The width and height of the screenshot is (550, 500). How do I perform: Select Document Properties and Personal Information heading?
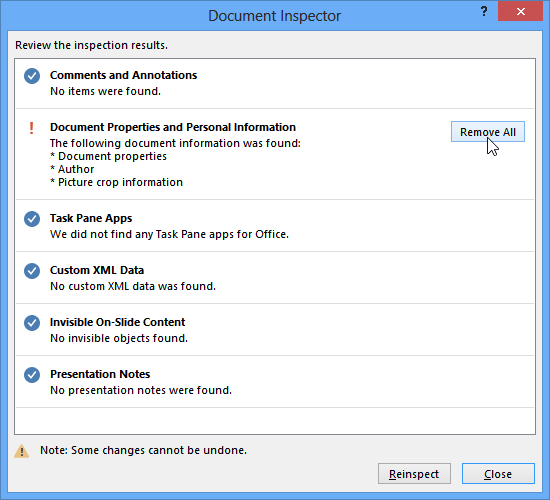coord(173,127)
